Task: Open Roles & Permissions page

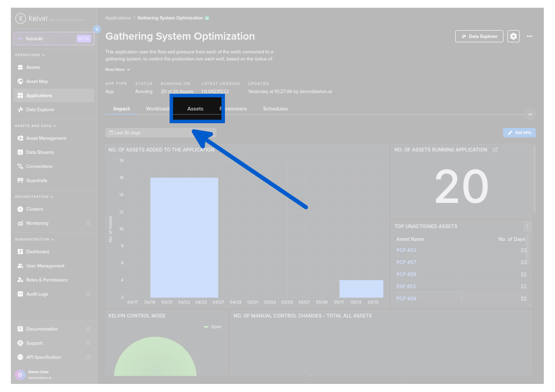Action: (47, 280)
